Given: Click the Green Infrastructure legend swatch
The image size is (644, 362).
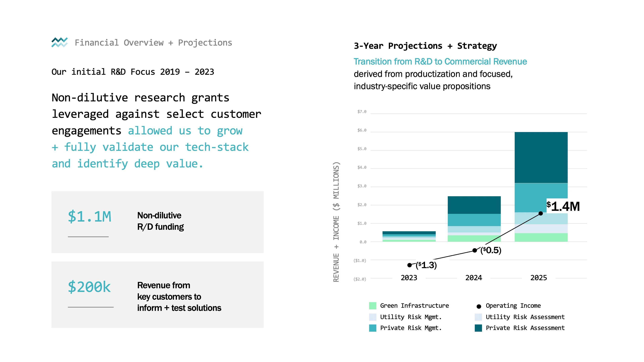Looking at the screenshot, I should 372,306.
